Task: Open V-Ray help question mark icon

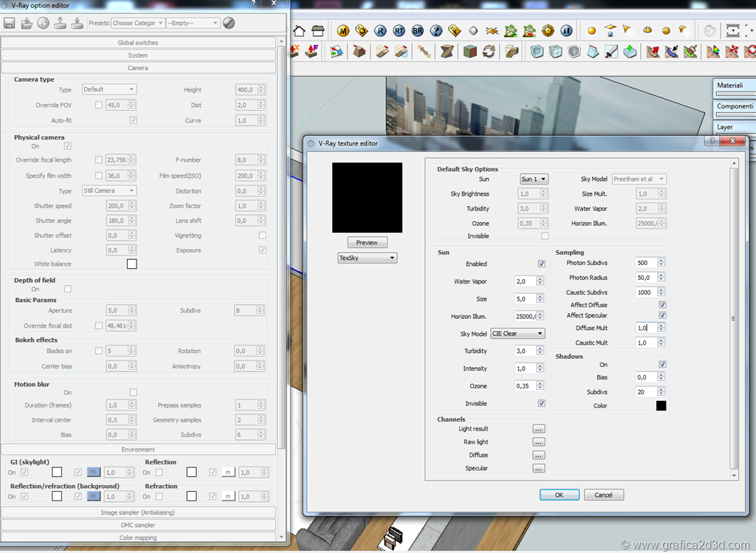Action: click(x=436, y=31)
